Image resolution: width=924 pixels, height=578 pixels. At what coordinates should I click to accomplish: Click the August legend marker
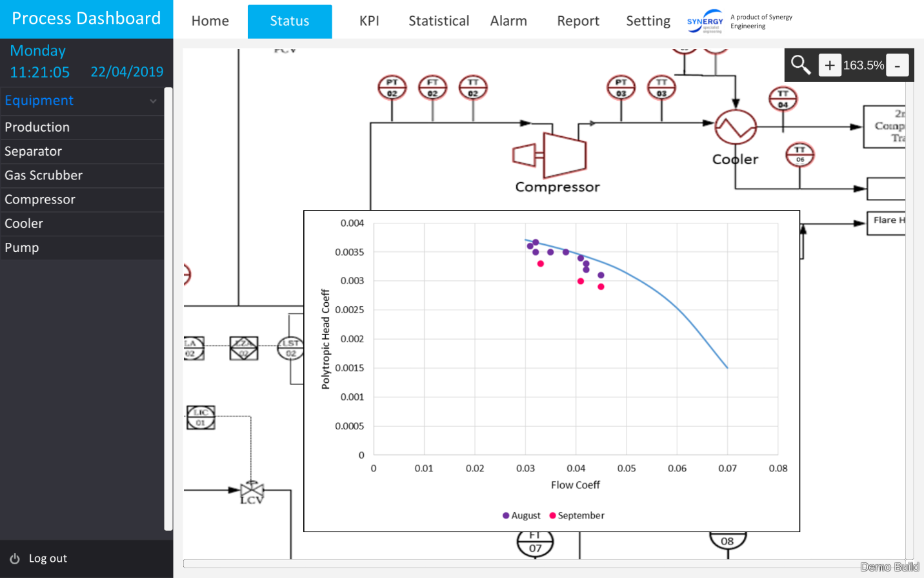(506, 515)
